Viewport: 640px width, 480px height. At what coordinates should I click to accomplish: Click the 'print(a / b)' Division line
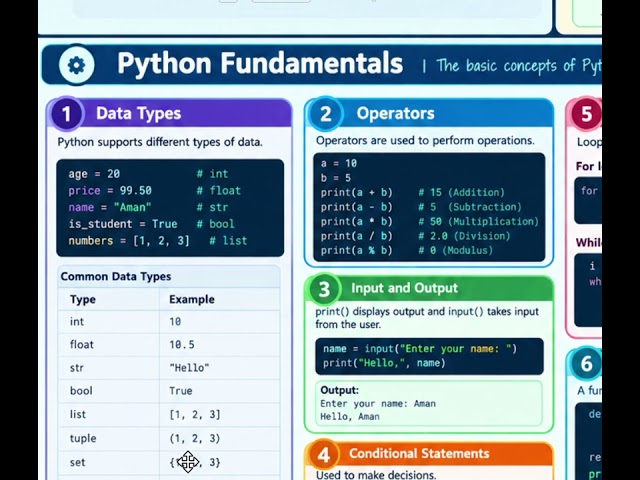(416, 236)
